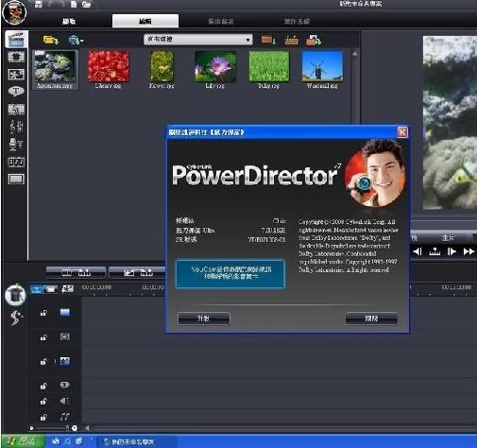The image size is (477, 448).
Task: Switch to storyboard view mode
Action: coord(51,289)
